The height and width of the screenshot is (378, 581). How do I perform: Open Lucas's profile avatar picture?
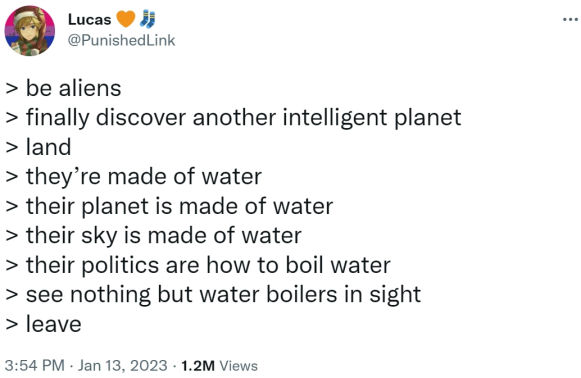(x=30, y=30)
